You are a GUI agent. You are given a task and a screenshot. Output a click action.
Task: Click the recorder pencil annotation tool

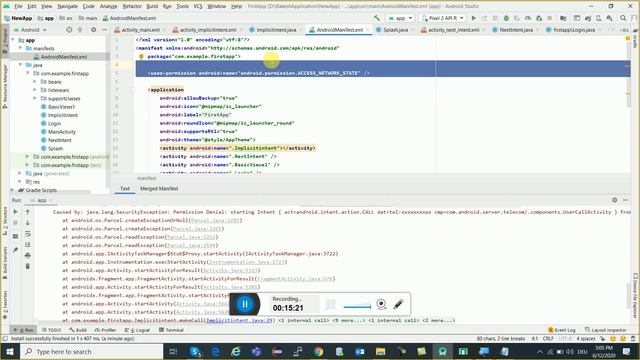coord(398,304)
